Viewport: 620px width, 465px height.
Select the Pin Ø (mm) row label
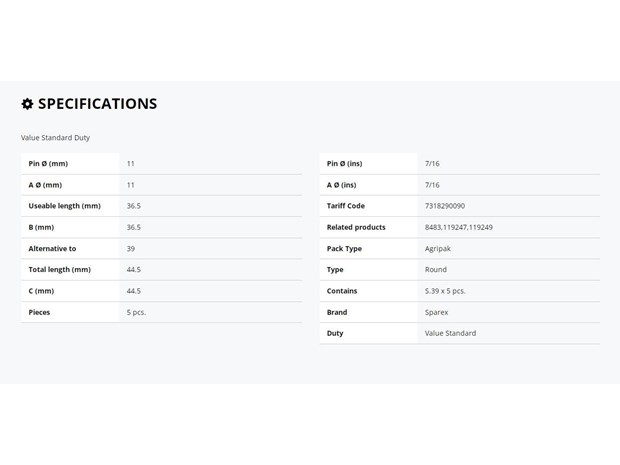click(48, 164)
